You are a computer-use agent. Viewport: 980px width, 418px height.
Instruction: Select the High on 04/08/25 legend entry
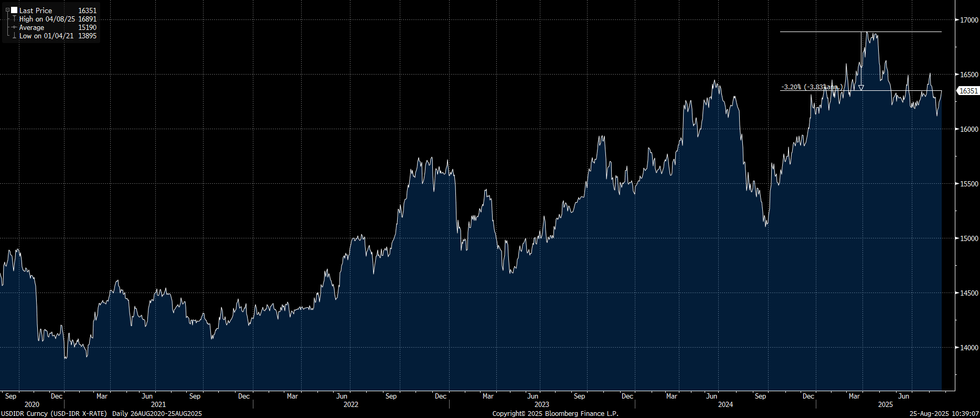click(x=47, y=19)
